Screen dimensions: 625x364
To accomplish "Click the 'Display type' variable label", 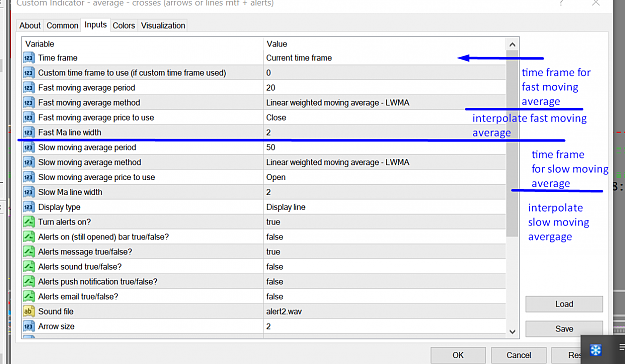I will [59, 207].
